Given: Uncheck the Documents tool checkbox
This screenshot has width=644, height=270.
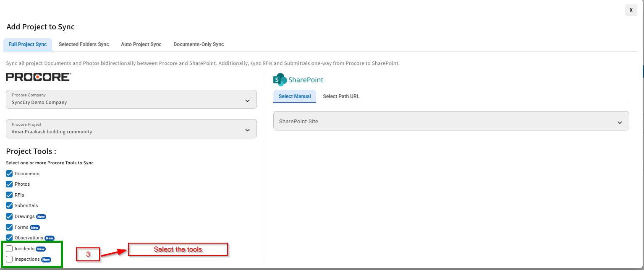Looking at the screenshot, I should 9,174.
